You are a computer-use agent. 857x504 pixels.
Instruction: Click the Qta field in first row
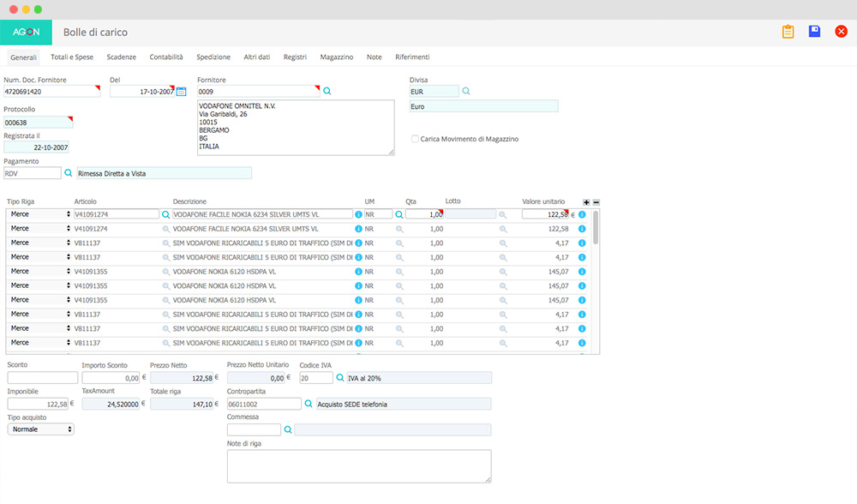pyautogui.click(x=425, y=214)
